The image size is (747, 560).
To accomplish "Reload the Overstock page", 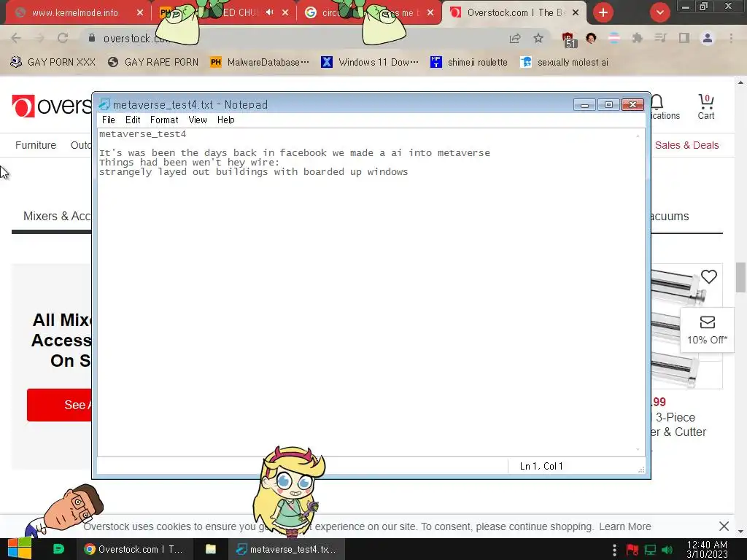I will [x=63, y=38].
